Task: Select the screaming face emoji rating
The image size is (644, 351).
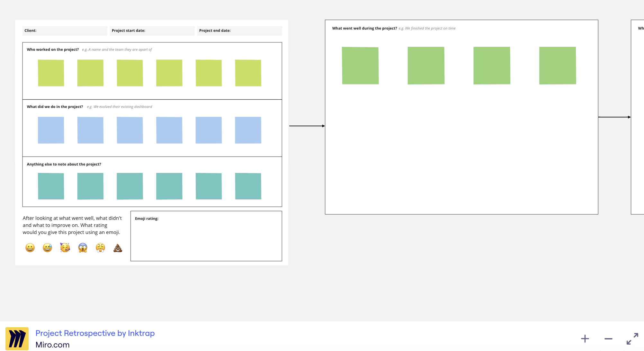Action: click(83, 248)
